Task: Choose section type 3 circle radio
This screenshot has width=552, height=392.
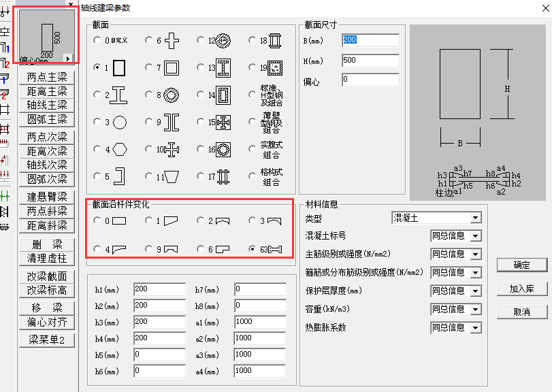Action: tap(97, 122)
